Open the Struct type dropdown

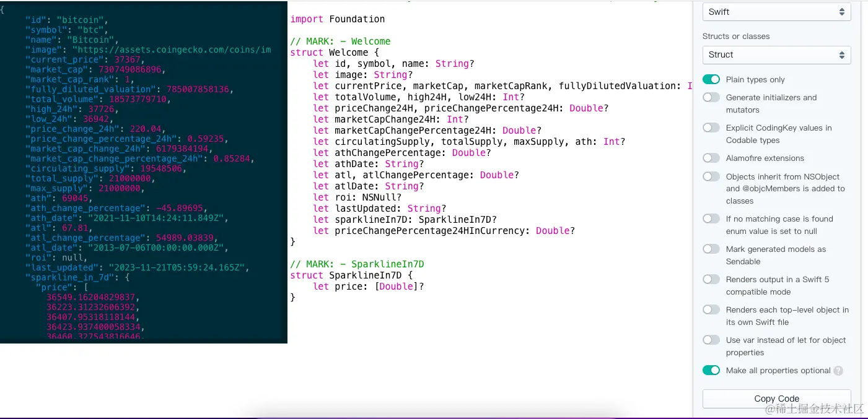click(776, 54)
